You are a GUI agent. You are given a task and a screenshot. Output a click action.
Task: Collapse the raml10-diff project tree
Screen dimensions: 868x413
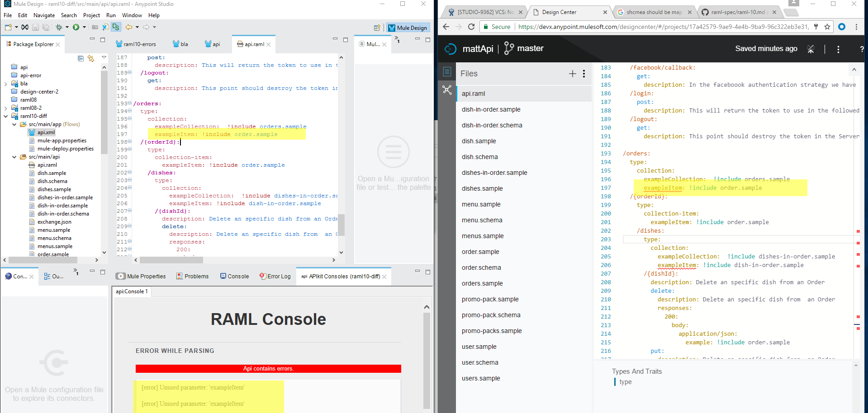click(6, 116)
